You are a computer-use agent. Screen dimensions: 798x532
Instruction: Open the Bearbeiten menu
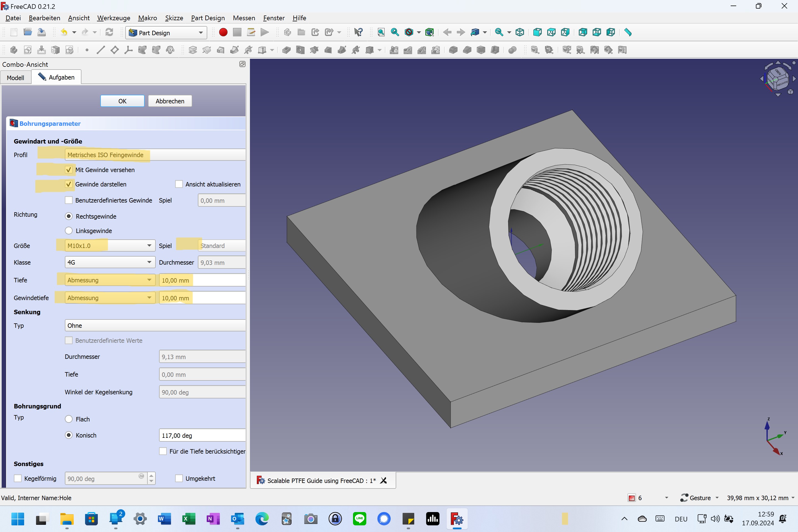(x=44, y=18)
